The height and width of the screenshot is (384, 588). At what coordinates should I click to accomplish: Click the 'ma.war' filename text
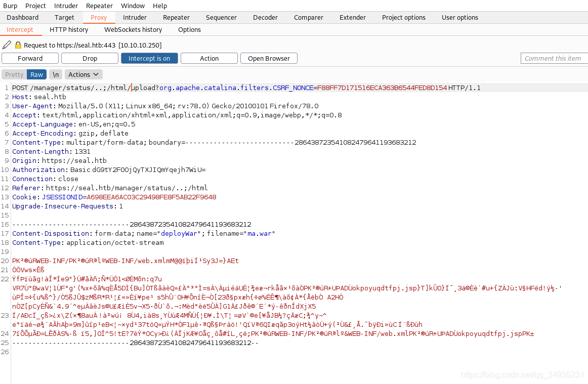[x=260, y=233]
